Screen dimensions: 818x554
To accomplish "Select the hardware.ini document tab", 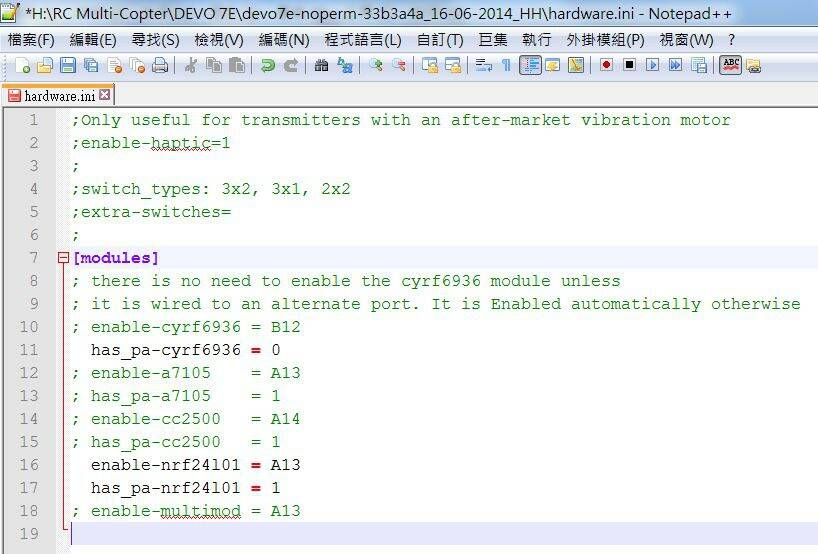I will click(x=57, y=95).
